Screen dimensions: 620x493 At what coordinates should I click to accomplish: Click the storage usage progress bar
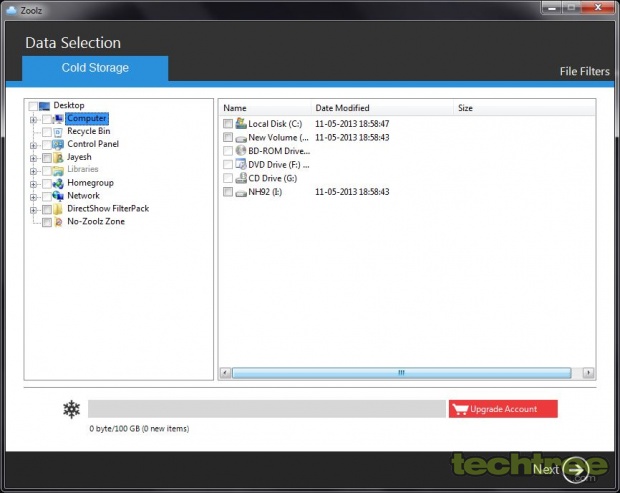(267, 409)
